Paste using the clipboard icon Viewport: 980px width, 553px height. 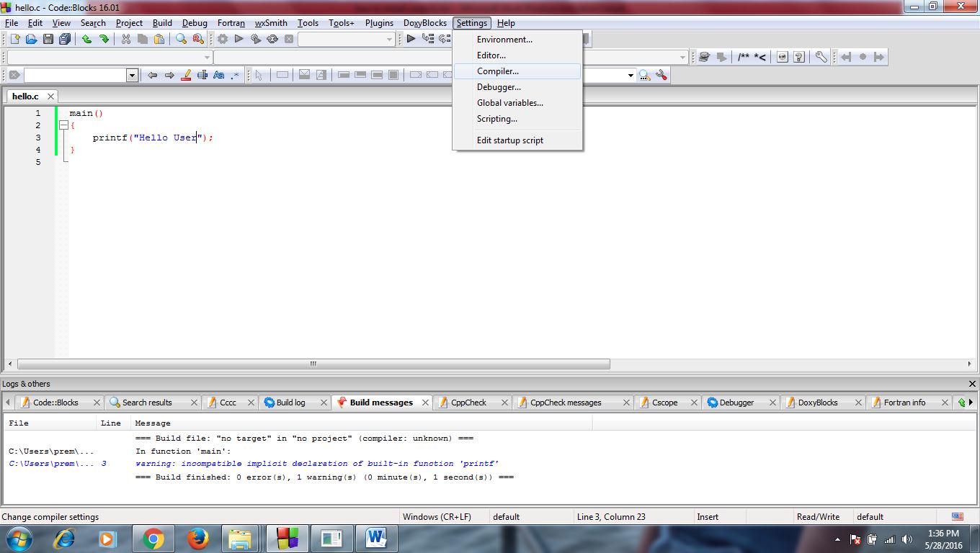tap(159, 39)
